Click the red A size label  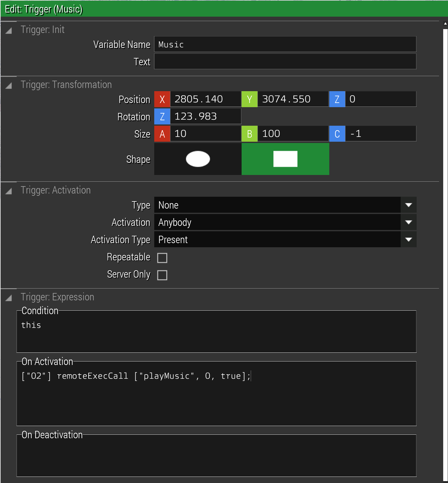pos(162,134)
